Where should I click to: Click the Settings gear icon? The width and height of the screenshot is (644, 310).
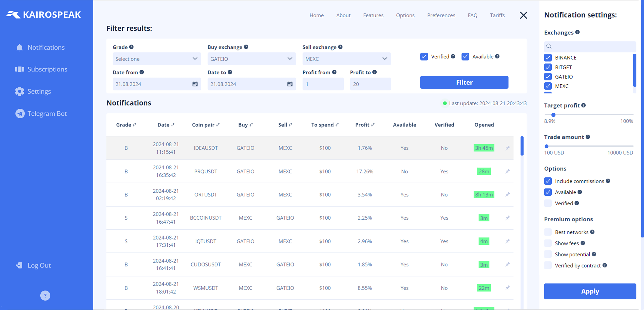pyautogui.click(x=19, y=92)
